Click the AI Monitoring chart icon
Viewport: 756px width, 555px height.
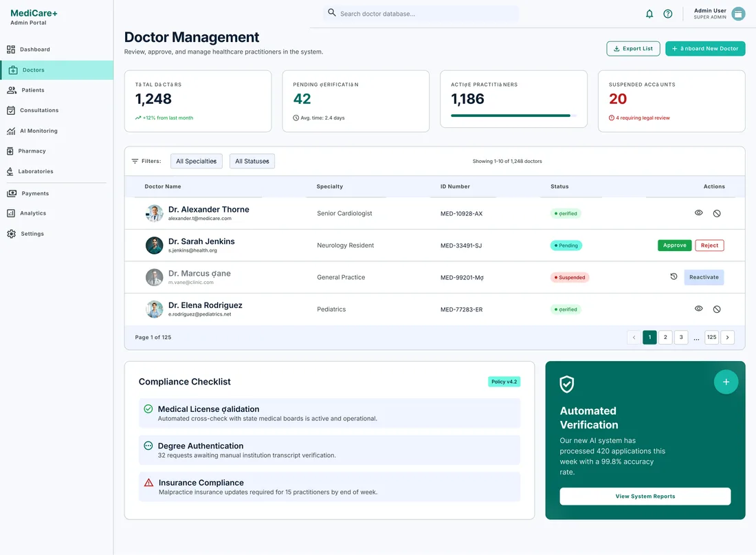[11, 131]
